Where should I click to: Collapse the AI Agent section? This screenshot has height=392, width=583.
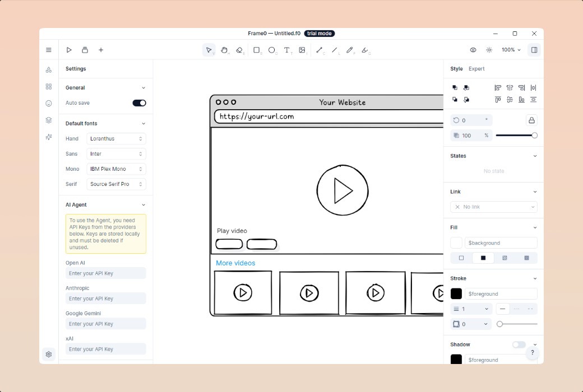[x=144, y=205]
